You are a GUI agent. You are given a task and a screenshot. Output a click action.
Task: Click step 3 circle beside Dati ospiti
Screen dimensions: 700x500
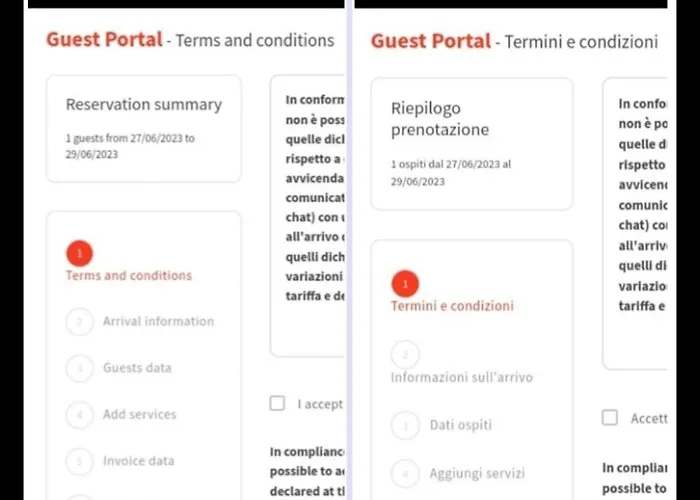tap(405, 425)
